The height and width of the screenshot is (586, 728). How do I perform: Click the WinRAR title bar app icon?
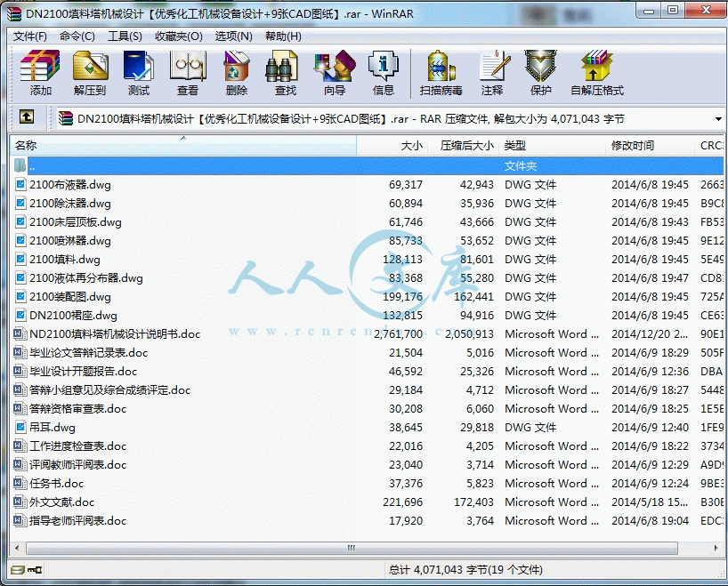pos(14,14)
